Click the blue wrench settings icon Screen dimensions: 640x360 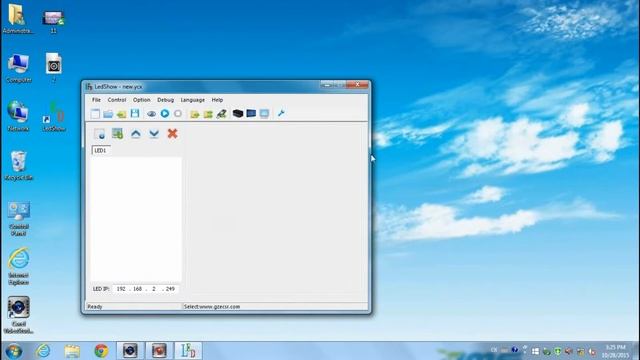[x=281, y=113]
